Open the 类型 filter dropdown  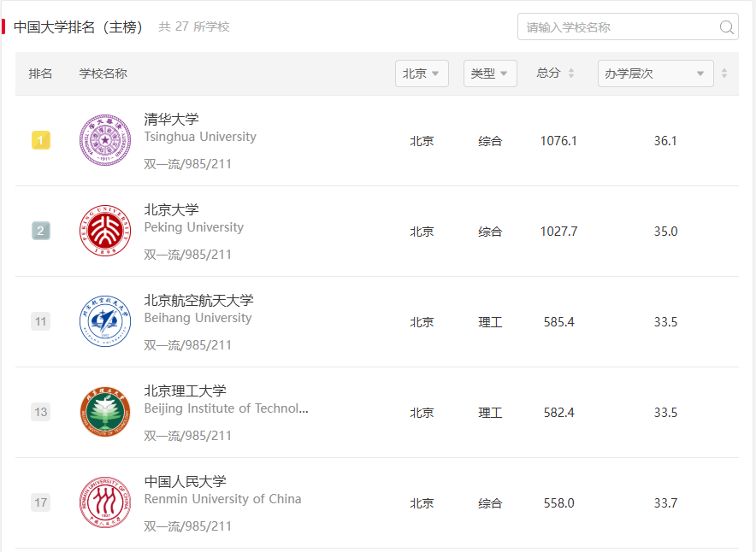click(490, 73)
